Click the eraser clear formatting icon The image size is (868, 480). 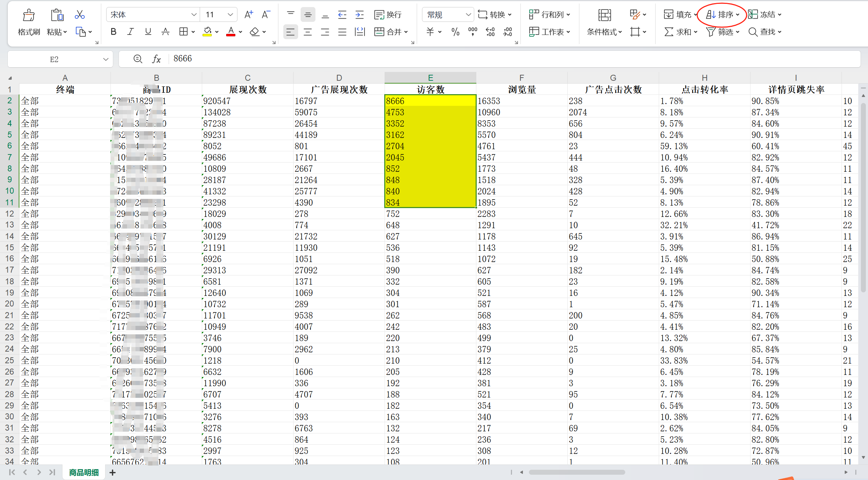(x=254, y=32)
